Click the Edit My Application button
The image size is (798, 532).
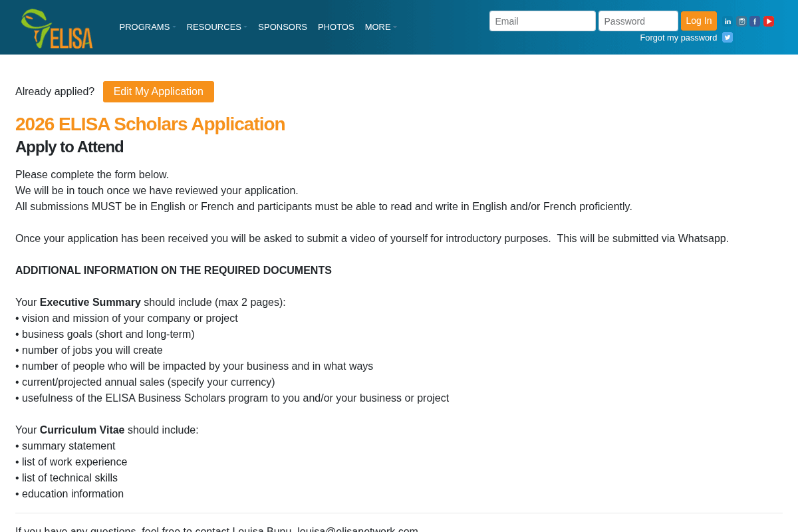coord(158,91)
